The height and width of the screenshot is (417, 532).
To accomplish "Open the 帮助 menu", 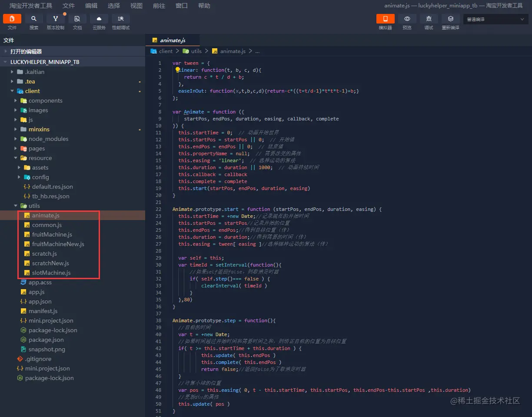I will click(204, 6).
